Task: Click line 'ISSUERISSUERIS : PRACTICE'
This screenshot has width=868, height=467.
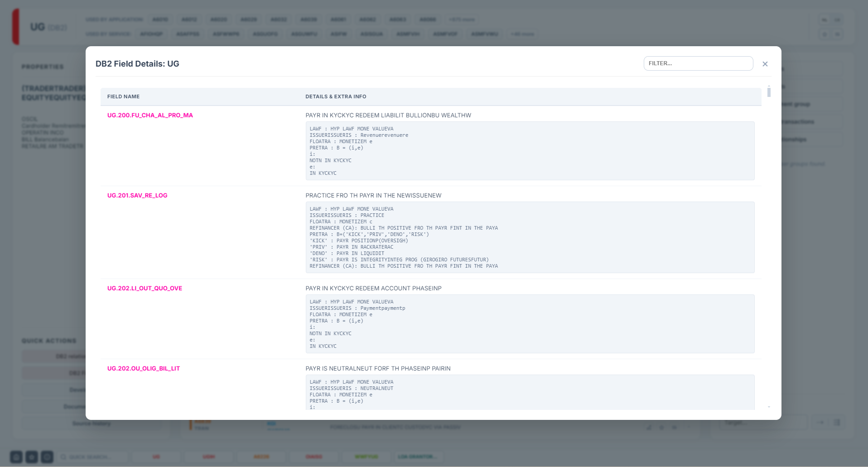Action: (347, 215)
